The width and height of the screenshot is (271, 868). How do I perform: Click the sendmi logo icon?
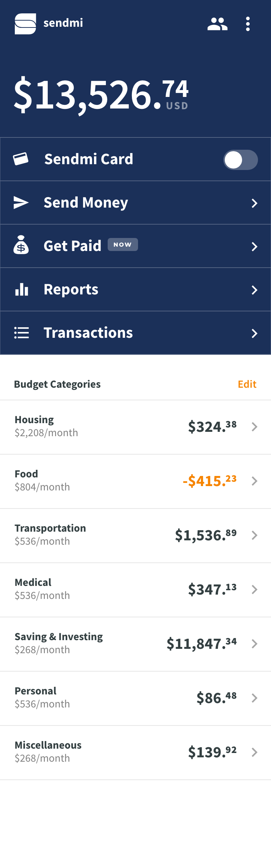point(25,24)
